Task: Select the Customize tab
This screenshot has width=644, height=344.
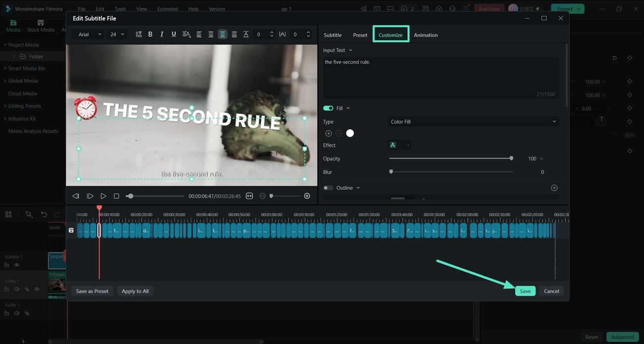Action: 391,35
